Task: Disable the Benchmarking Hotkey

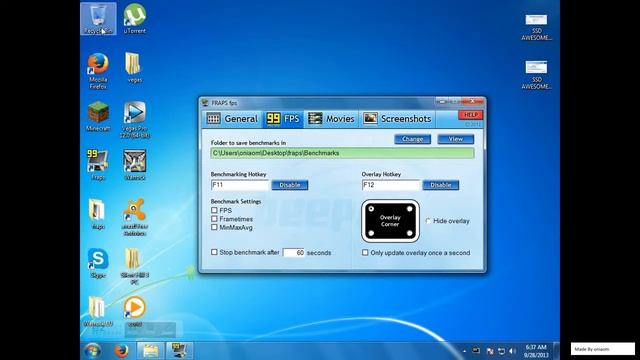Action: click(290, 185)
